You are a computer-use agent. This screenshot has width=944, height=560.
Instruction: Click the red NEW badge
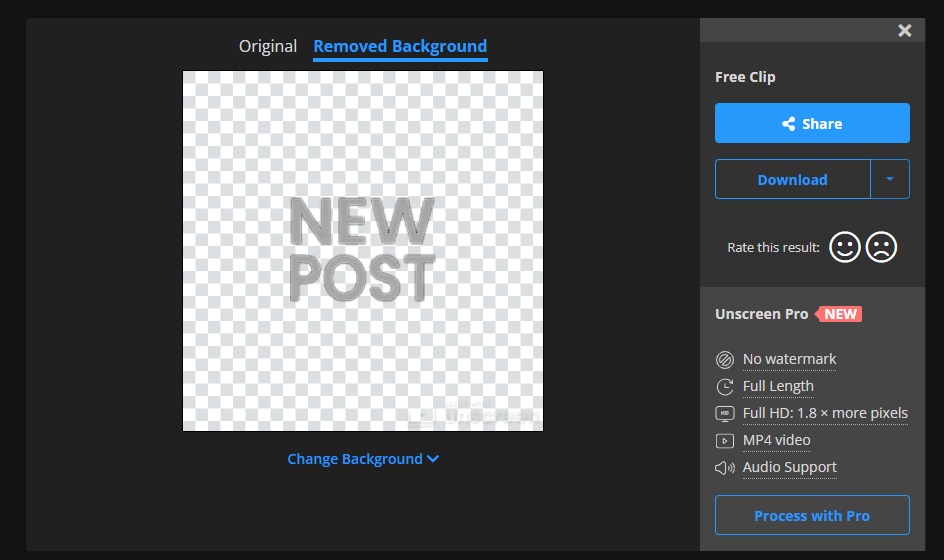[839, 314]
